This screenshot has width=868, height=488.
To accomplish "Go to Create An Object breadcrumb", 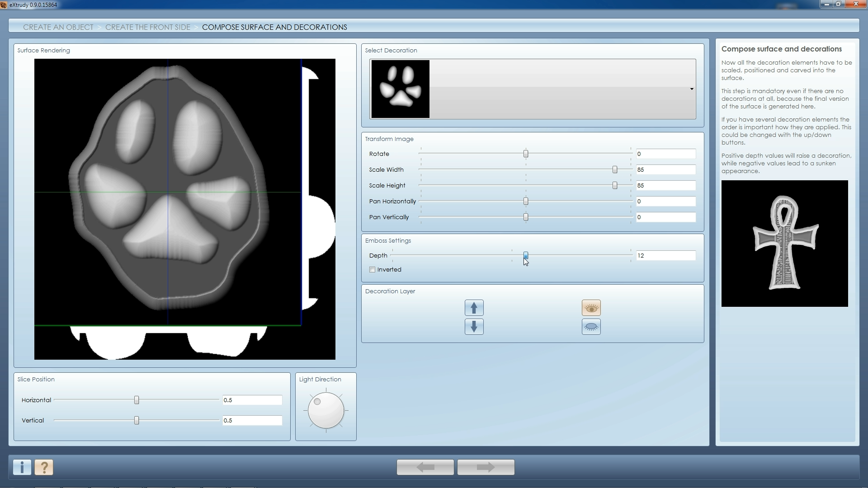I will click(x=58, y=27).
